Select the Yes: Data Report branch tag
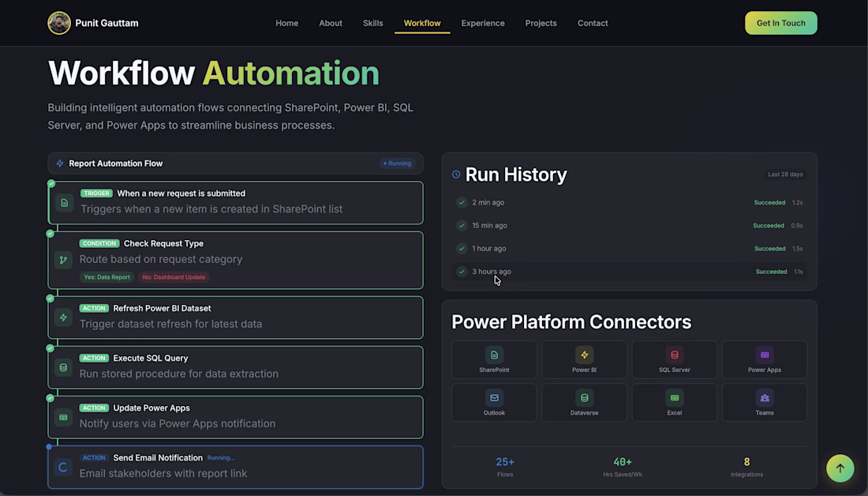The height and width of the screenshot is (496, 868). click(x=107, y=277)
